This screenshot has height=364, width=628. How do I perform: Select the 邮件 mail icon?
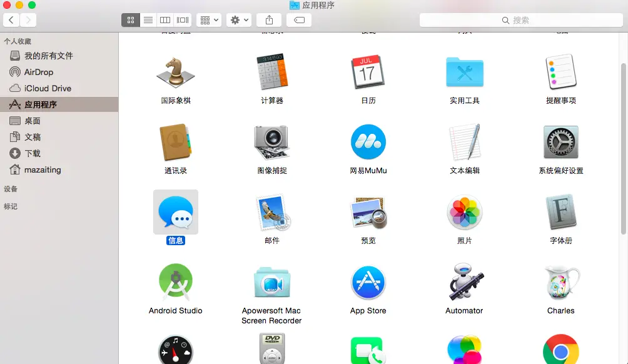point(272,212)
